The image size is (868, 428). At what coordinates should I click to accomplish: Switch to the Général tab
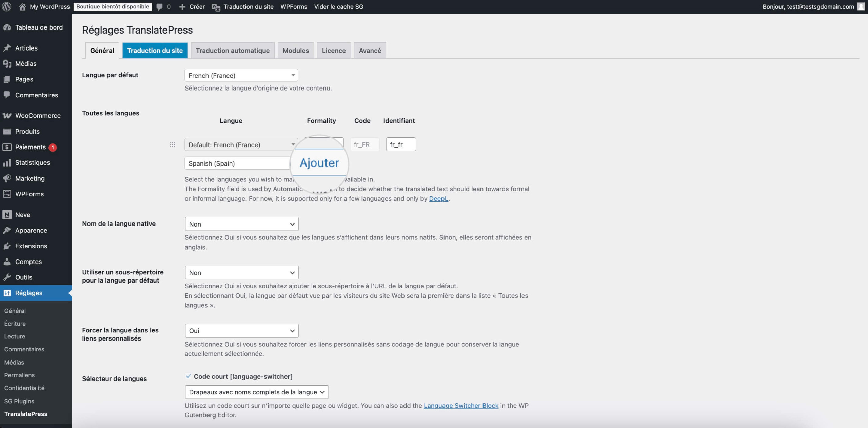coord(102,50)
